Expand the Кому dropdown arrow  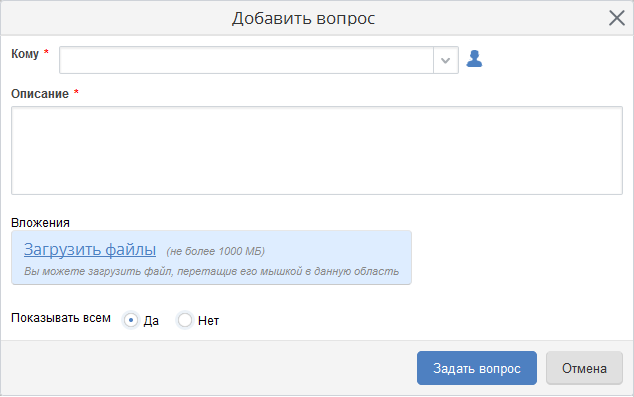[x=446, y=60]
